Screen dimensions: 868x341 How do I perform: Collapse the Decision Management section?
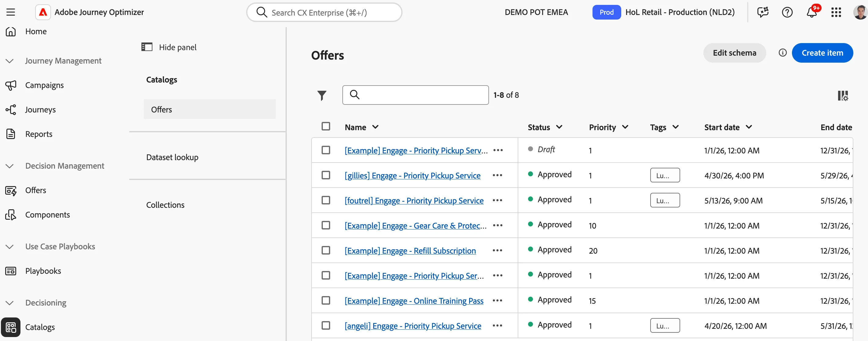point(10,166)
